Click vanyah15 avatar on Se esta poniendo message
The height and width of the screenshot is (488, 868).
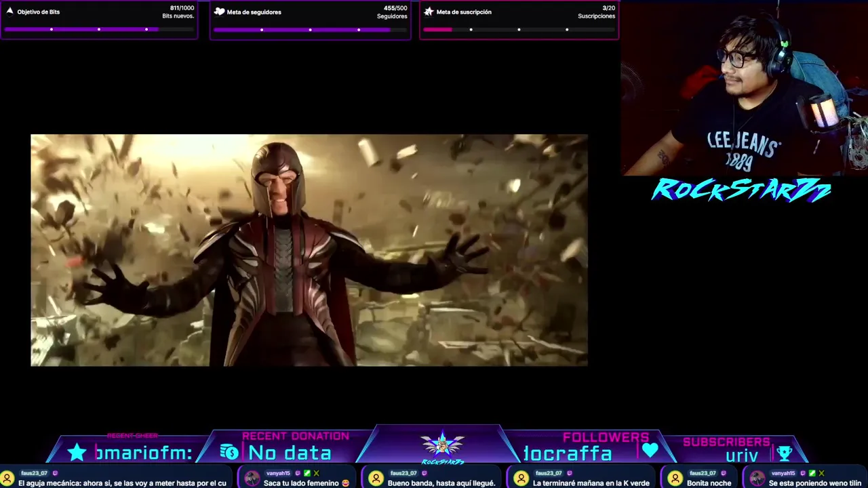point(757,479)
